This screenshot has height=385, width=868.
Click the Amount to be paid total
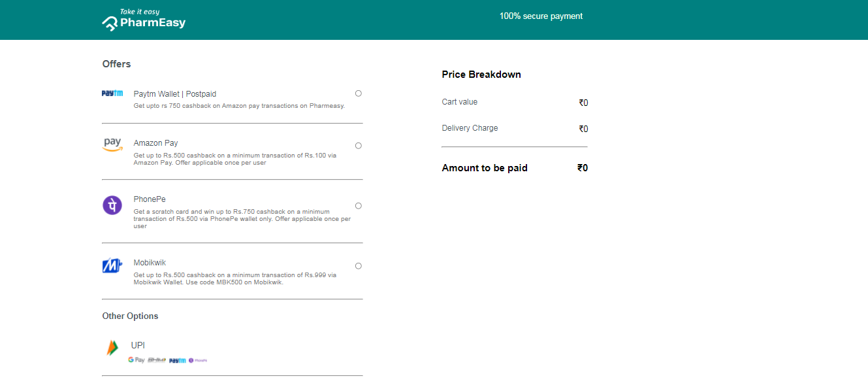485,168
